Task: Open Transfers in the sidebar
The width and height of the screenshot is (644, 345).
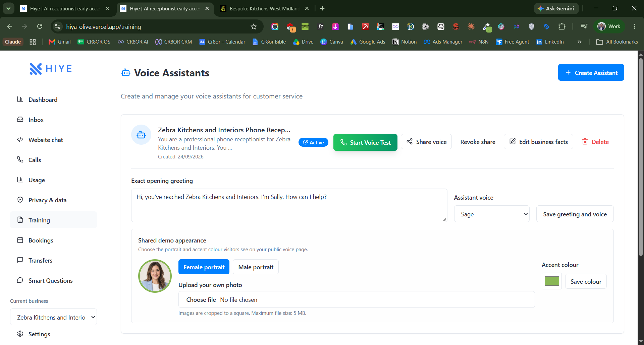Action: (x=53, y=260)
